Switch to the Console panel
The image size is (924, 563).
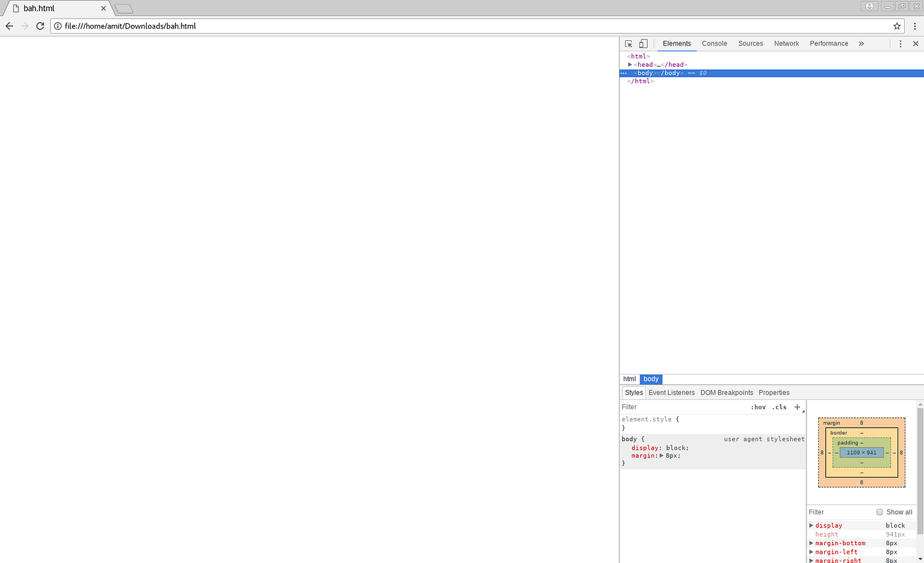point(714,44)
